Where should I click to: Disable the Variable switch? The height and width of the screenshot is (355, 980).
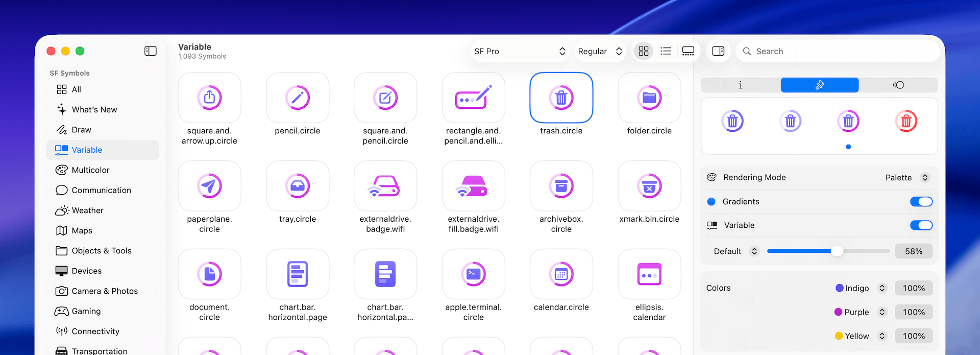pos(921,225)
